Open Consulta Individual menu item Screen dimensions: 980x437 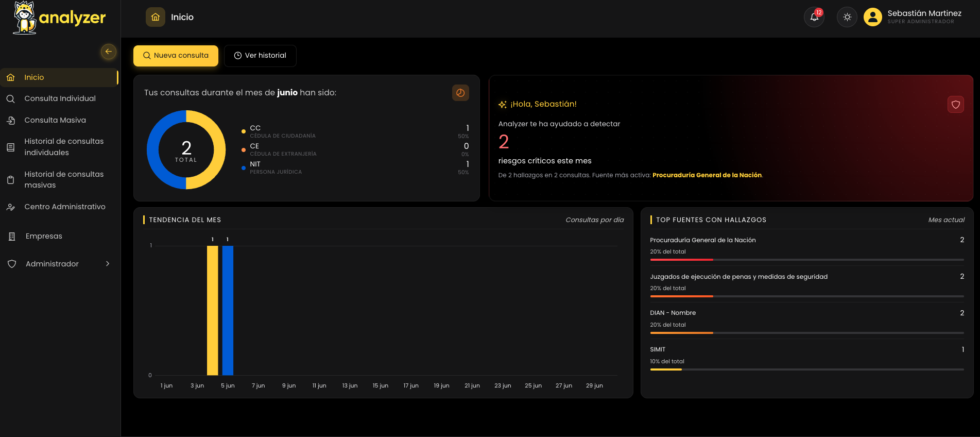click(x=59, y=98)
